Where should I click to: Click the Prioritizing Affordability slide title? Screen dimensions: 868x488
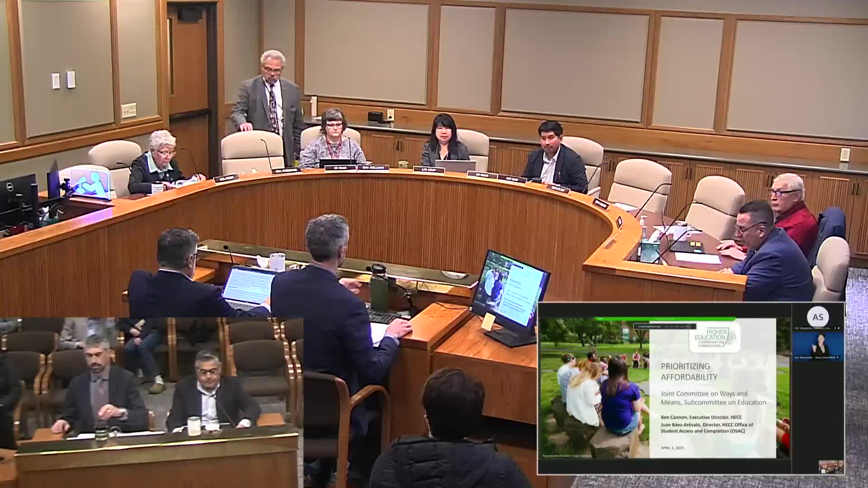point(689,371)
